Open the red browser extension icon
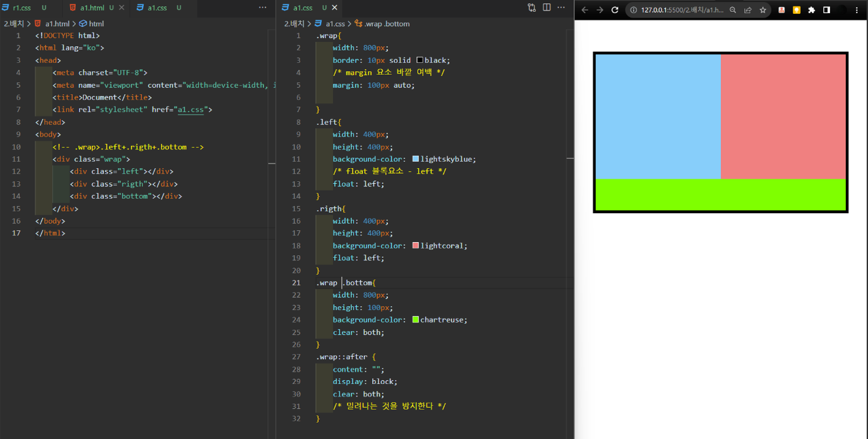This screenshot has height=439, width=868. 782,10
